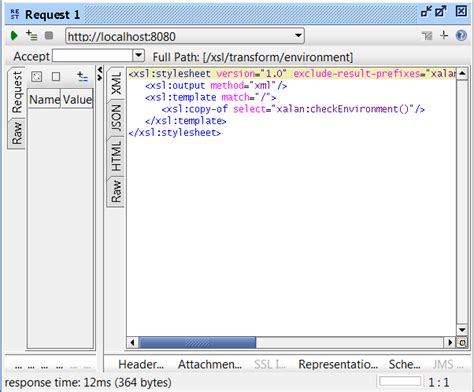Open the Header... bottom tab
The height and width of the screenshot is (392, 474).
tap(141, 364)
